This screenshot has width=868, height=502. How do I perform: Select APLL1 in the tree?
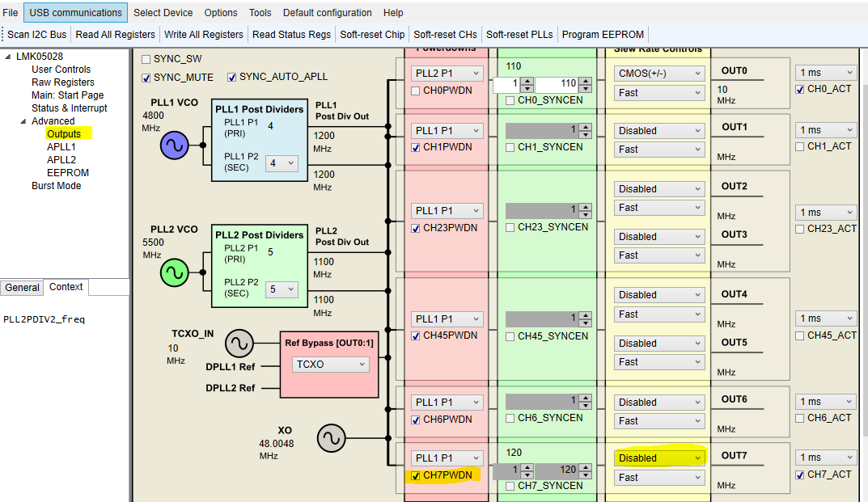[61, 146]
